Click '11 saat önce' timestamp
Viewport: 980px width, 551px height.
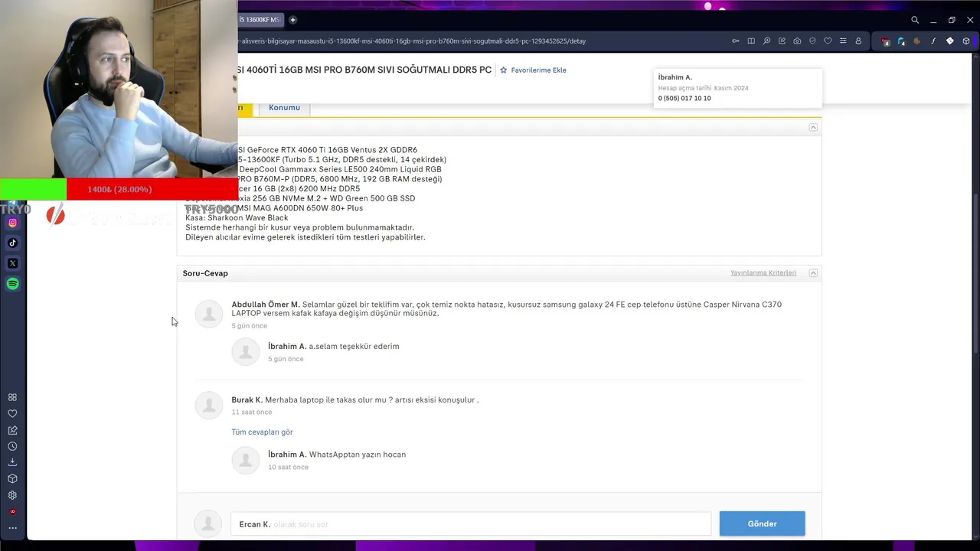(251, 412)
